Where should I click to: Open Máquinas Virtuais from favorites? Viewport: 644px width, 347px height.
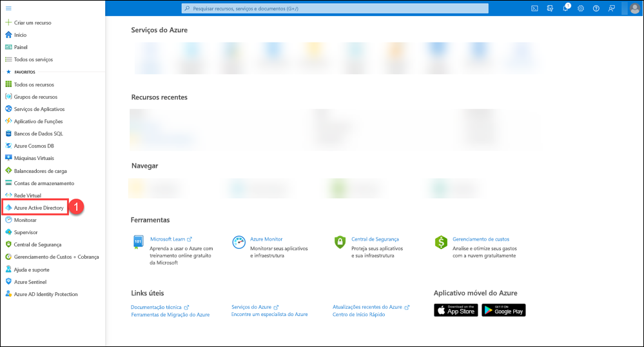tap(34, 158)
